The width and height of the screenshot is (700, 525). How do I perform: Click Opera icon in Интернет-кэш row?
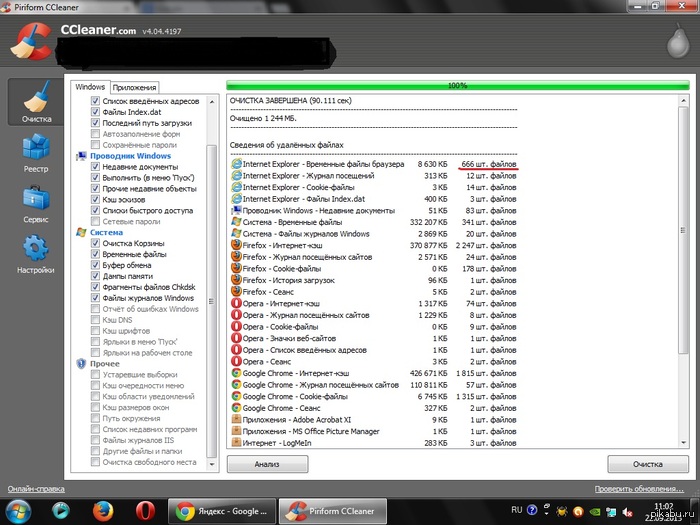(236, 303)
